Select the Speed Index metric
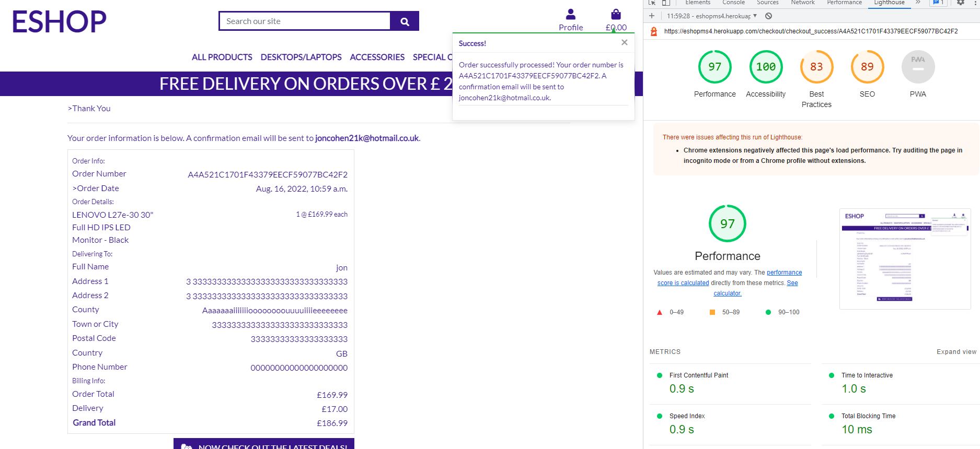Screen dimensions: 980x449 [x=730, y=424]
